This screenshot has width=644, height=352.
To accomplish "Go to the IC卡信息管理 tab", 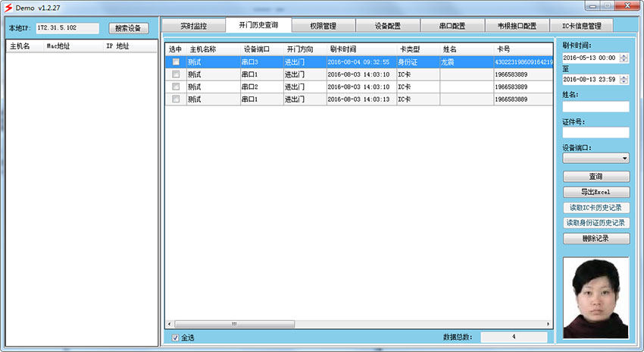I will [581, 26].
